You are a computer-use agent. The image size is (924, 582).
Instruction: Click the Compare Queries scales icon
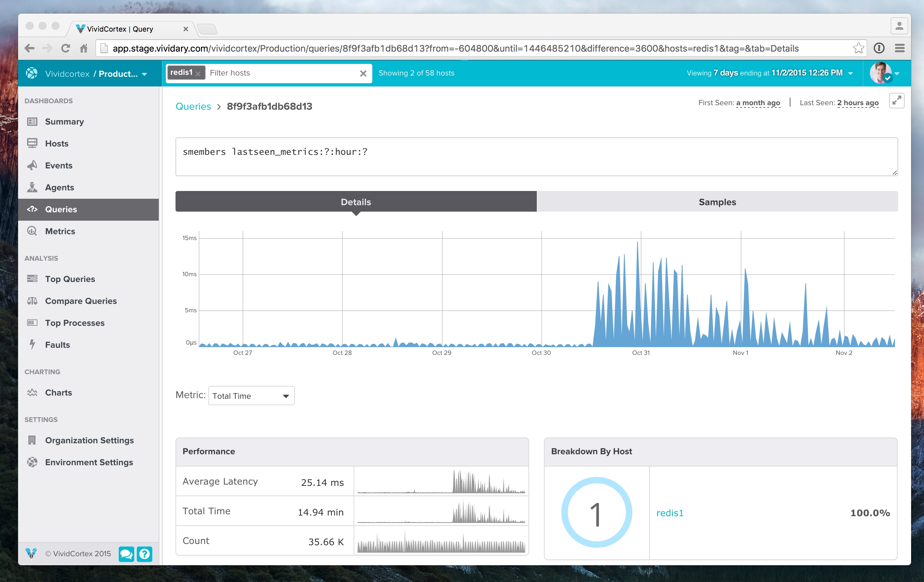32,301
